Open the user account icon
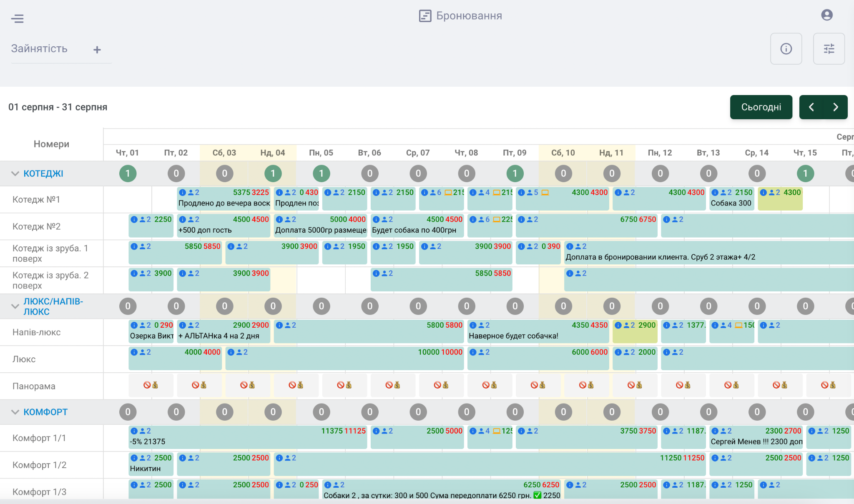Screen dimensions: 854x504 click(x=827, y=15)
